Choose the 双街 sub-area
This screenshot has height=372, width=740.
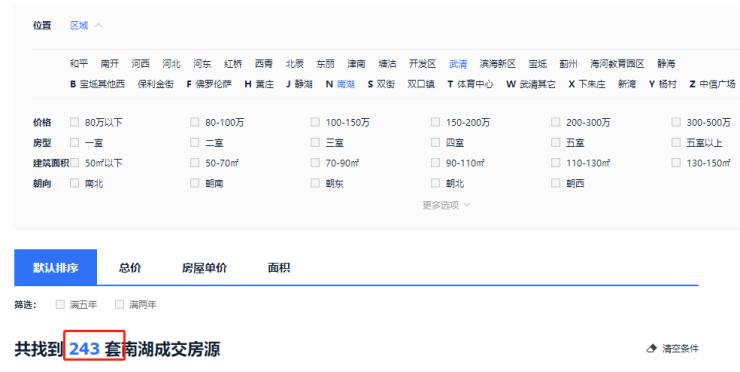[386, 84]
